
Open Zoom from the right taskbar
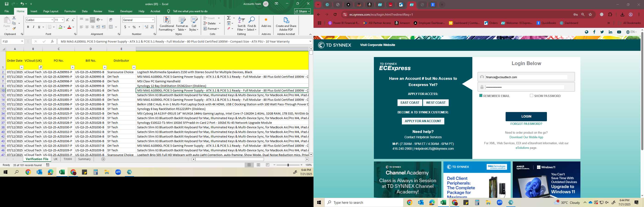point(499,202)
